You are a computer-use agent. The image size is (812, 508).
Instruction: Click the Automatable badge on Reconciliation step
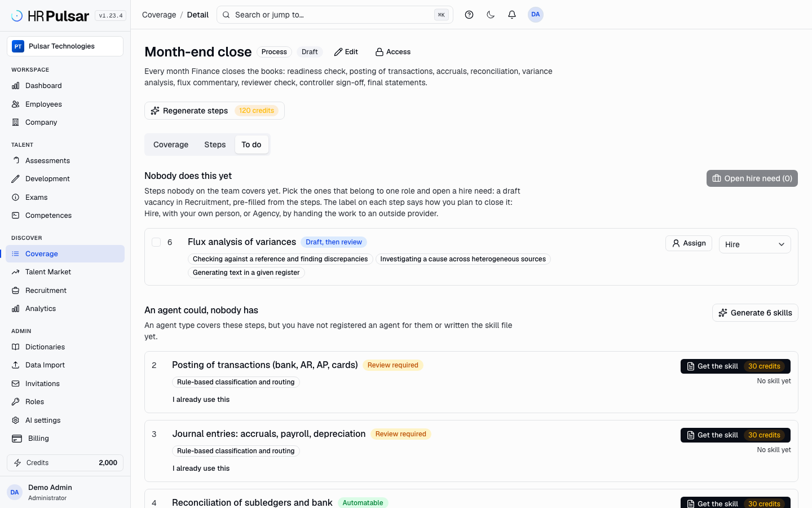(x=363, y=503)
